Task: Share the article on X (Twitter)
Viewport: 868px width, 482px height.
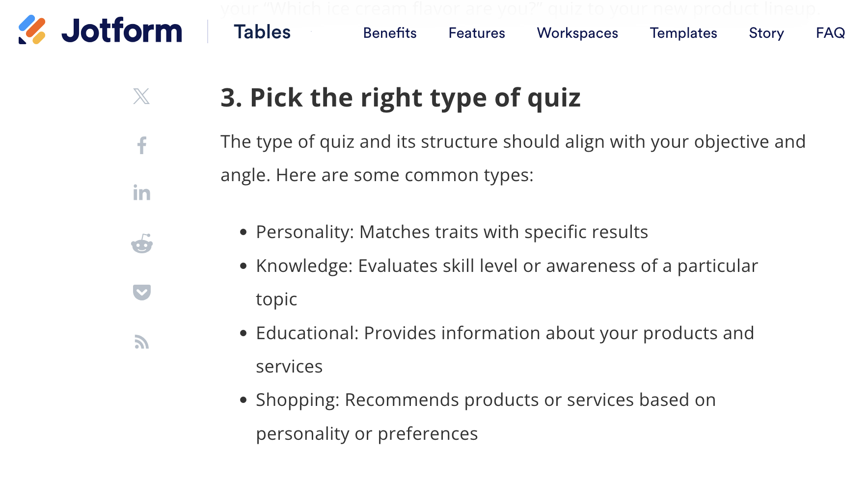Action: pos(141,96)
